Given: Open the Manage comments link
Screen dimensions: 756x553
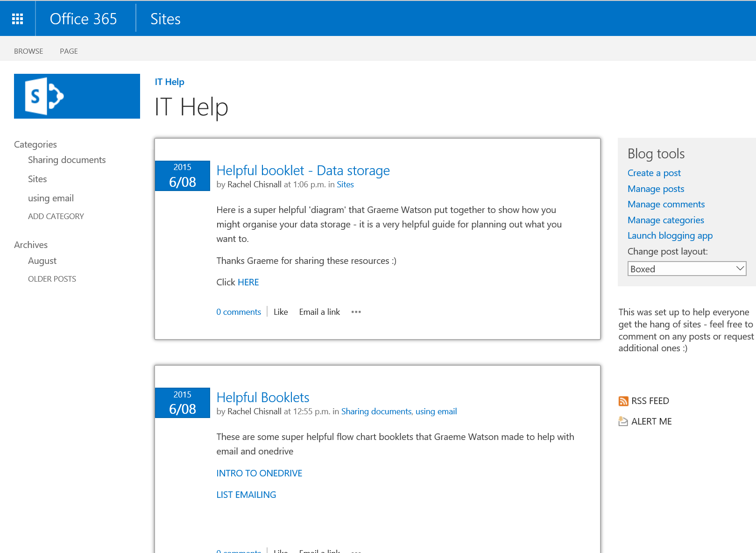Looking at the screenshot, I should pos(666,204).
